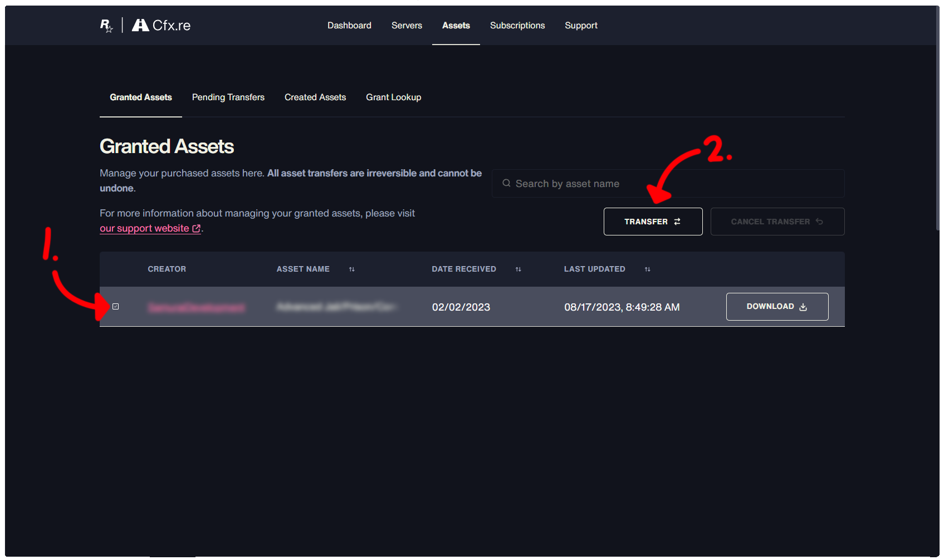Sort the table by Asset Name arrows
This screenshot has width=944, height=560.
(x=351, y=269)
